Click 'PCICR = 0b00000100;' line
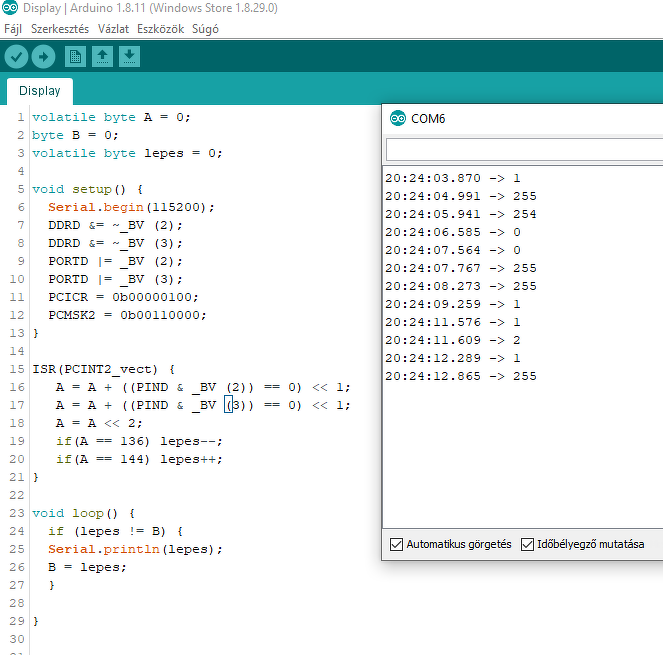The height and width of the screenshot is (655, 663). [x=123, y=297]
